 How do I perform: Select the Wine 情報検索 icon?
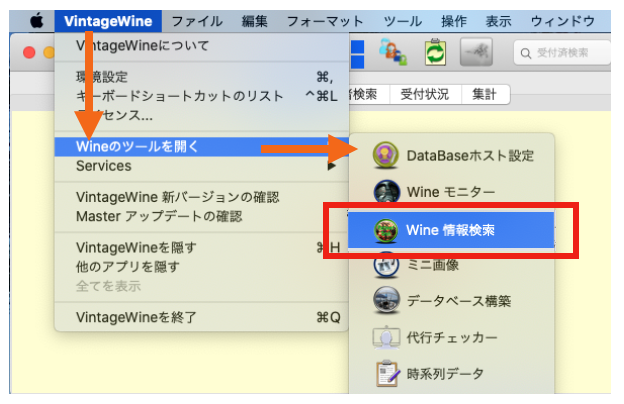[x=386, y=229]
